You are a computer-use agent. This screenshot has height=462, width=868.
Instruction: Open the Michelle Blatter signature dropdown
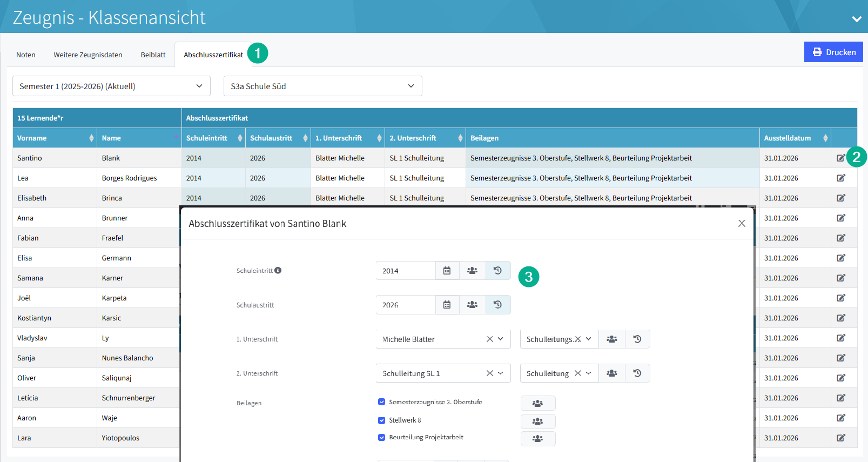500,339
